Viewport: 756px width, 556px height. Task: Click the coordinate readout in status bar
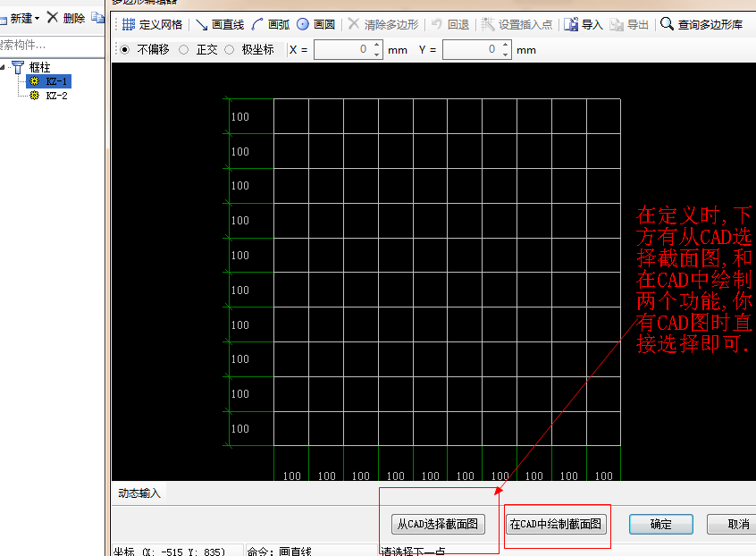click(x=169, y=552)
